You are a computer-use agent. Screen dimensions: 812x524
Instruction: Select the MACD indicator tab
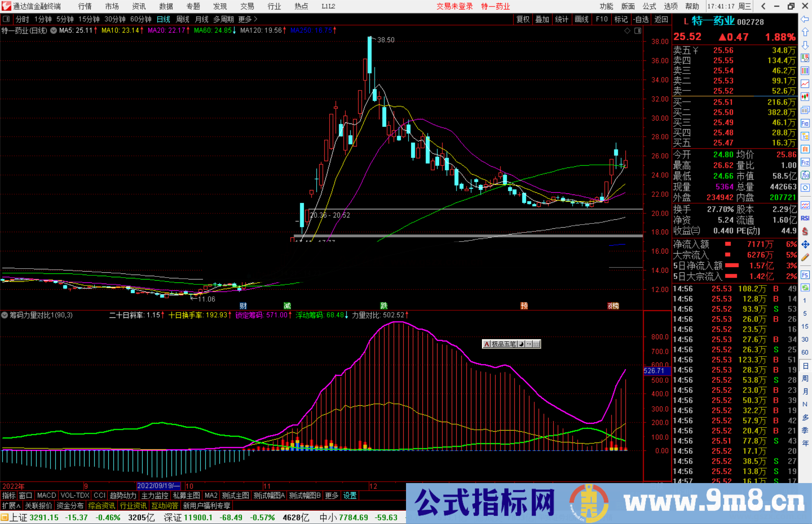[47, 495]
